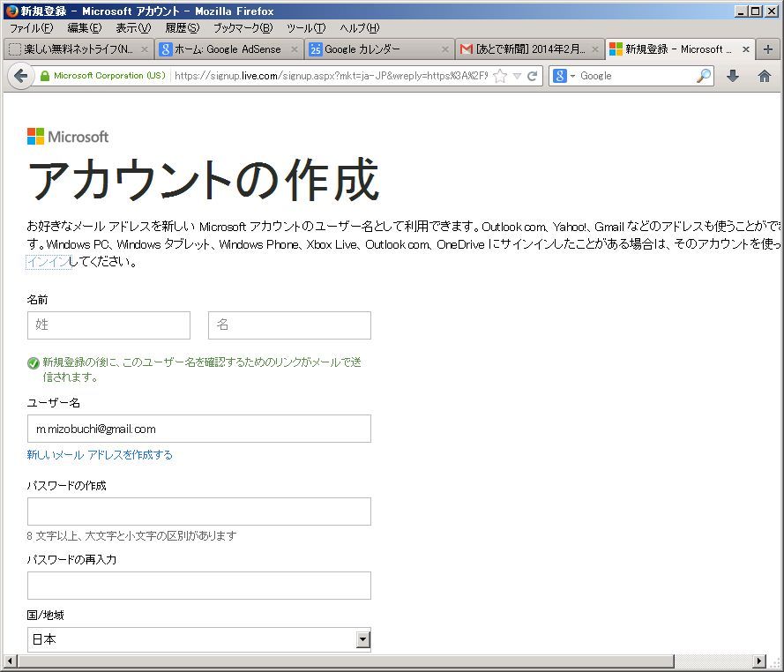Switch to the ホーム: Google AdSense tab
This screenshot has width=784, height=672.
tap(229, 49)
